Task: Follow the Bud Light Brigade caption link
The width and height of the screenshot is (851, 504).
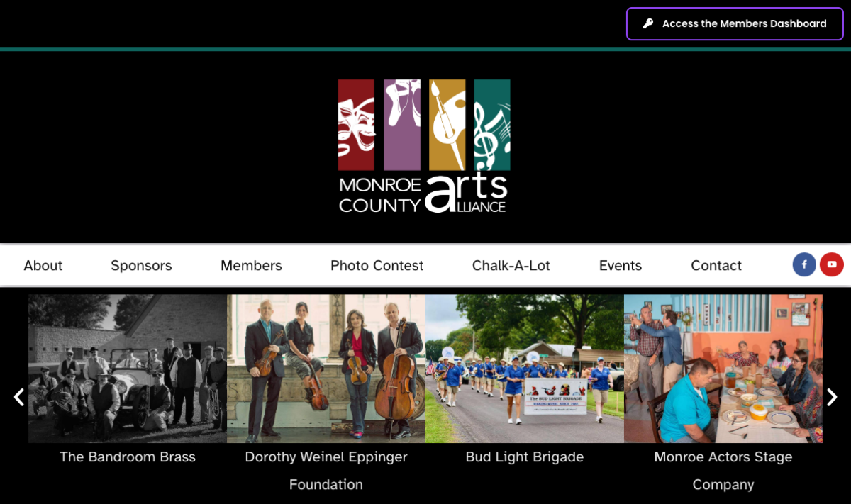Action: point(525,457)
